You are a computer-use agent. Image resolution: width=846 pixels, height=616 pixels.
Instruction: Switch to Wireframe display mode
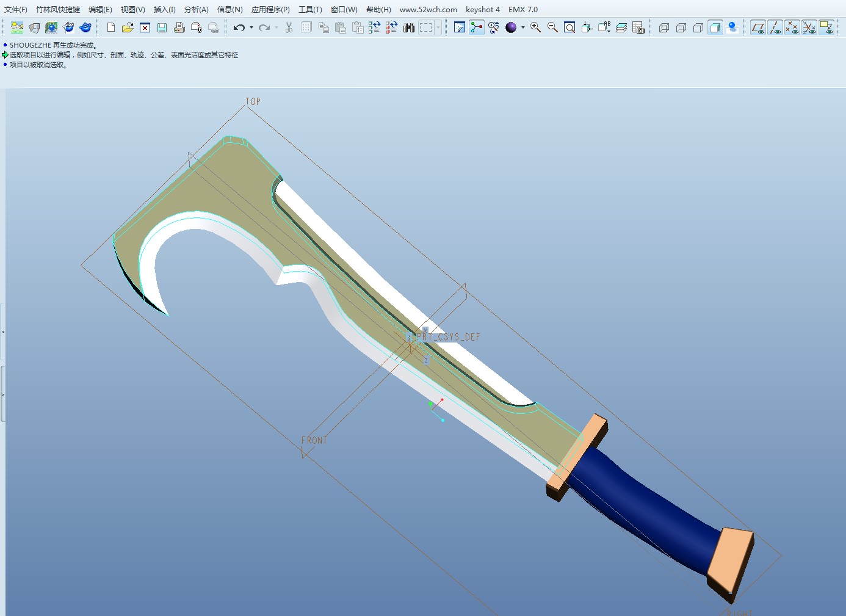[664, 27]
